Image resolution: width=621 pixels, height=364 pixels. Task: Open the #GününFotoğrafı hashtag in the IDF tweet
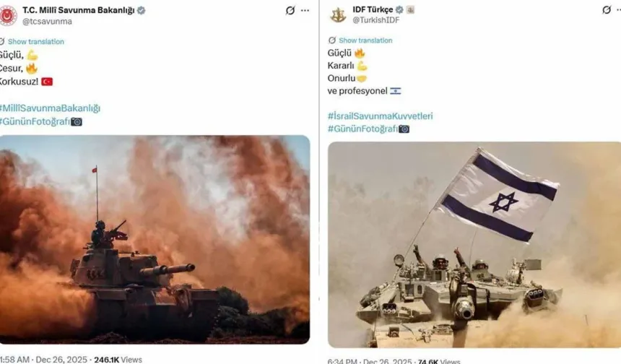pyautogui.click(x=362, y=129)
